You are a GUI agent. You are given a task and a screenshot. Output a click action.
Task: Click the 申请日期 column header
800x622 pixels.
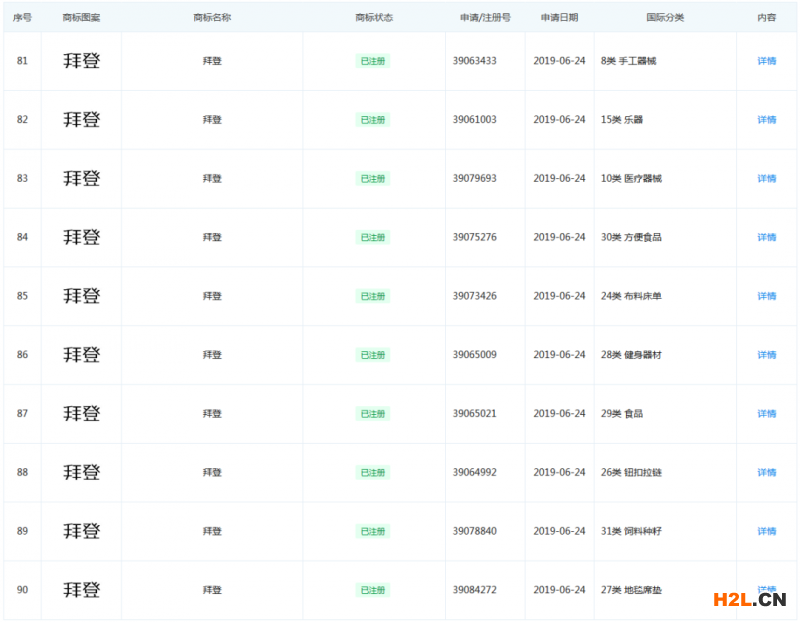coord(559,17)
